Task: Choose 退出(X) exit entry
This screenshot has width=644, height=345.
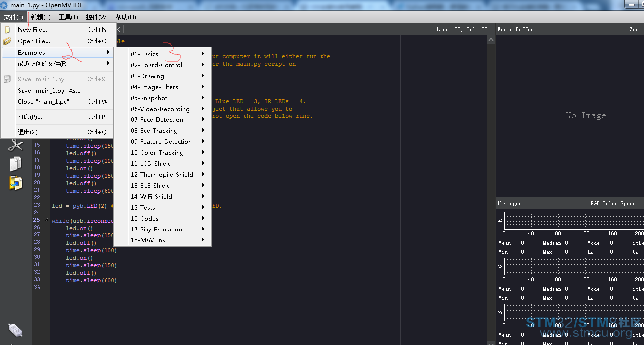Action: pos(59,132)
